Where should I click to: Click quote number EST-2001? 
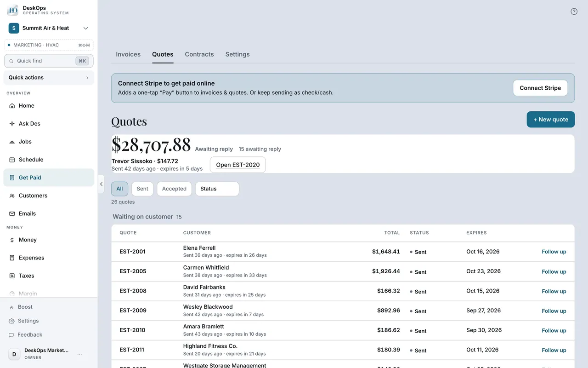click(132, 252)
